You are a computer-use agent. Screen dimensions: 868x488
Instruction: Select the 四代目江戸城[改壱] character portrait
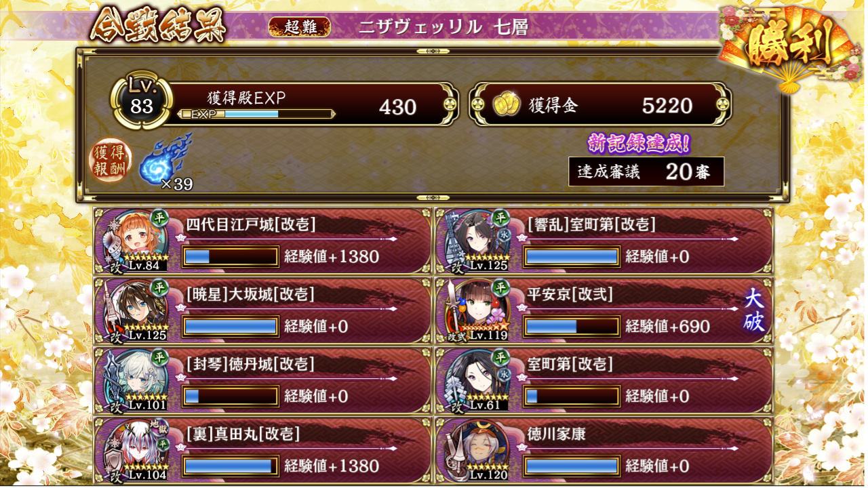(x=137, y=240)
